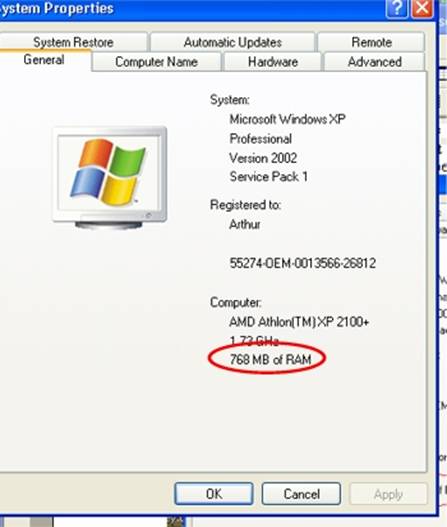Go to the Hardware tab
447x527 pixels.
pos(273,62)
